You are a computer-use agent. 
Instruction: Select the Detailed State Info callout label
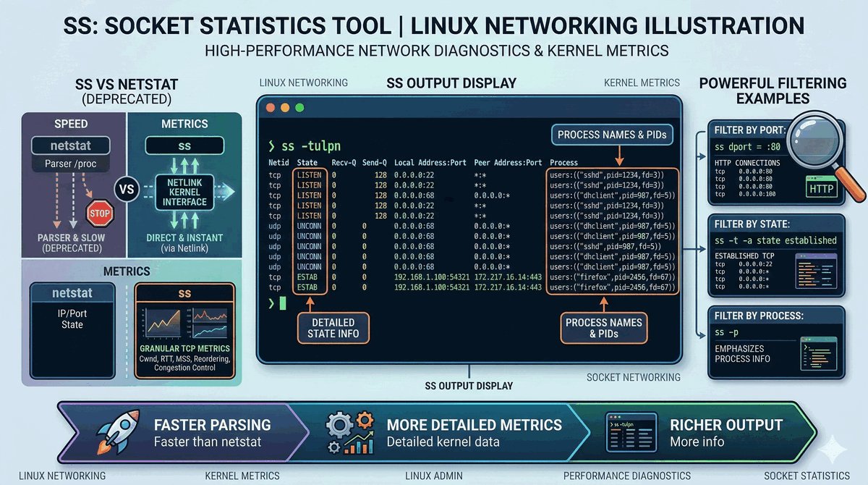tap(335, 327)
